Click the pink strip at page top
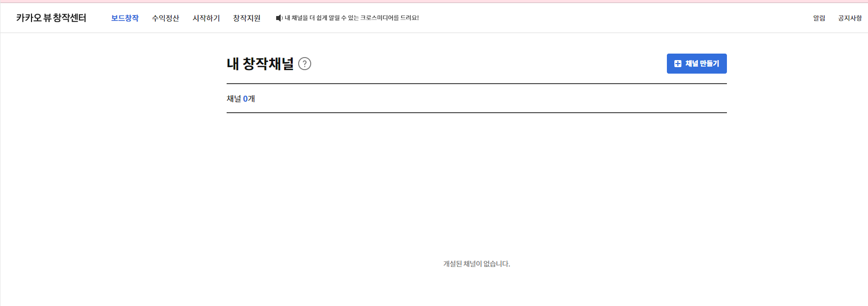868x306 pixels. click(x=434, y=1)
